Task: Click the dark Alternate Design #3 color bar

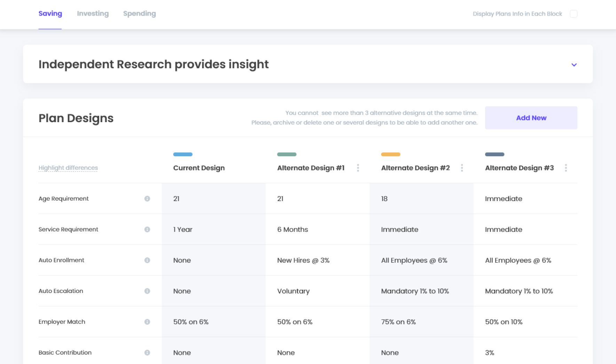Action: [x=495, y=154]
